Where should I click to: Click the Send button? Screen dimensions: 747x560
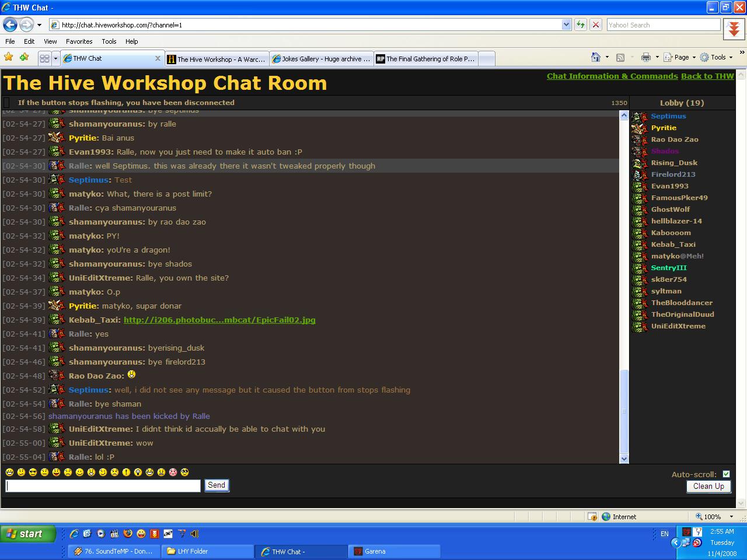point(217,485)
